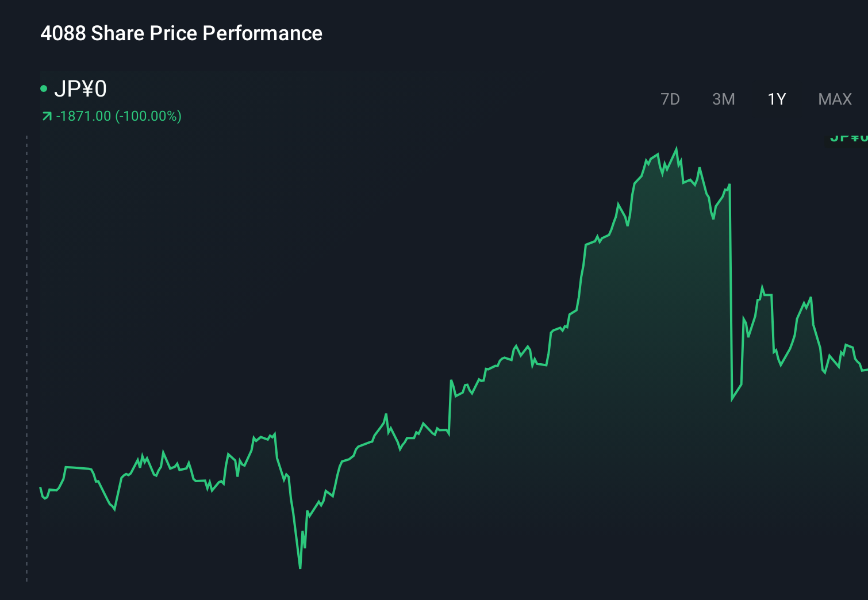
Task: Click the green legend dot beside JP¥0
Action: [x=44, y=89]
